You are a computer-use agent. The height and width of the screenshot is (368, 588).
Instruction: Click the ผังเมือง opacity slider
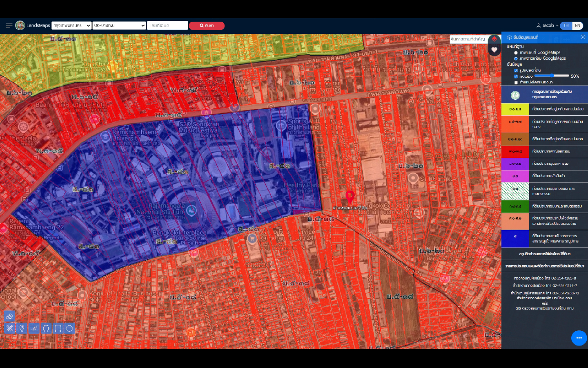click(x=551, y=76)
